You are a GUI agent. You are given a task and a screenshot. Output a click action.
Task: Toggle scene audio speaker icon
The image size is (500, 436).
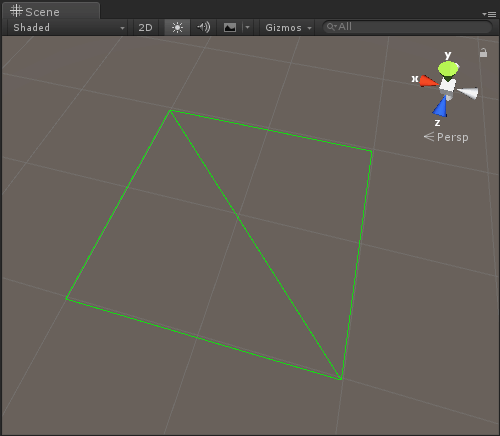pyautogui.click(x=203, y=27)
